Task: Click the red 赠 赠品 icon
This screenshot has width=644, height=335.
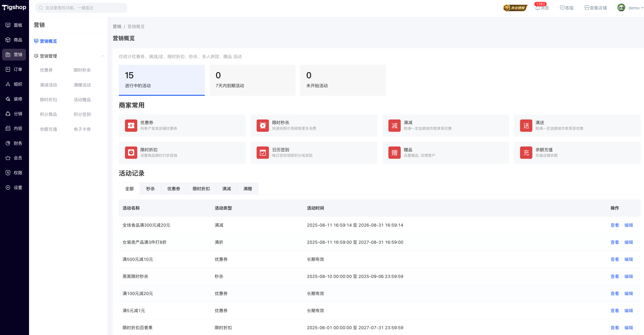Action: coord(395,153)
